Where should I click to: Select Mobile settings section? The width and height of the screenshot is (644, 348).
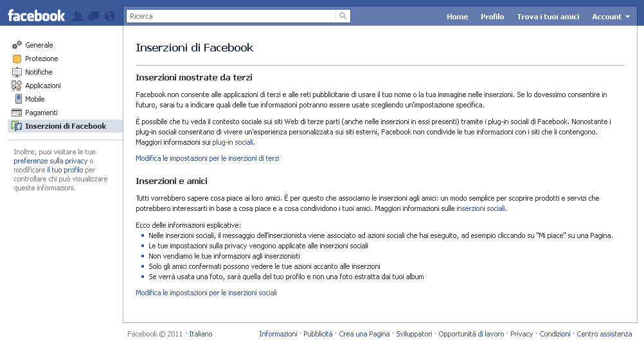pyautogui.click(x=35, y=99)
